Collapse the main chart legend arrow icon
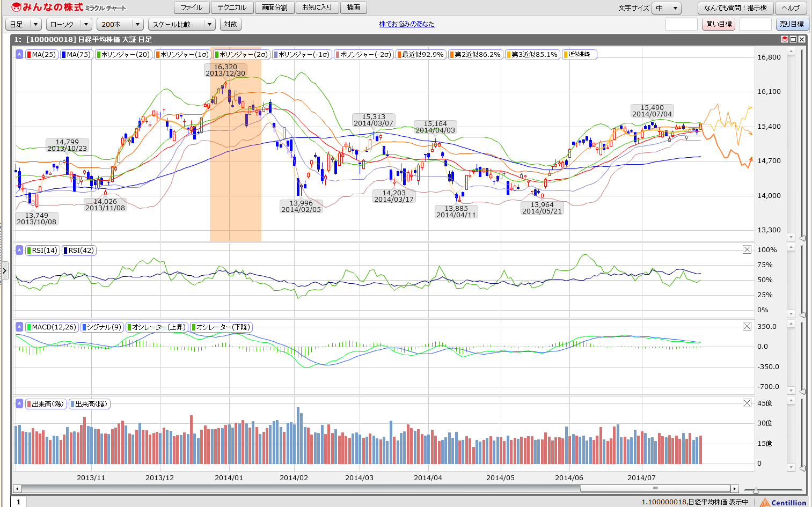Viewport: 812px width, 507px height. click(19, 54)
